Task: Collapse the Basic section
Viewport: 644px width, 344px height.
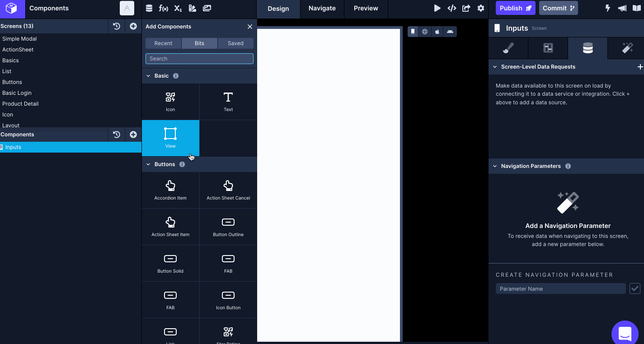Action: (148, 76)
